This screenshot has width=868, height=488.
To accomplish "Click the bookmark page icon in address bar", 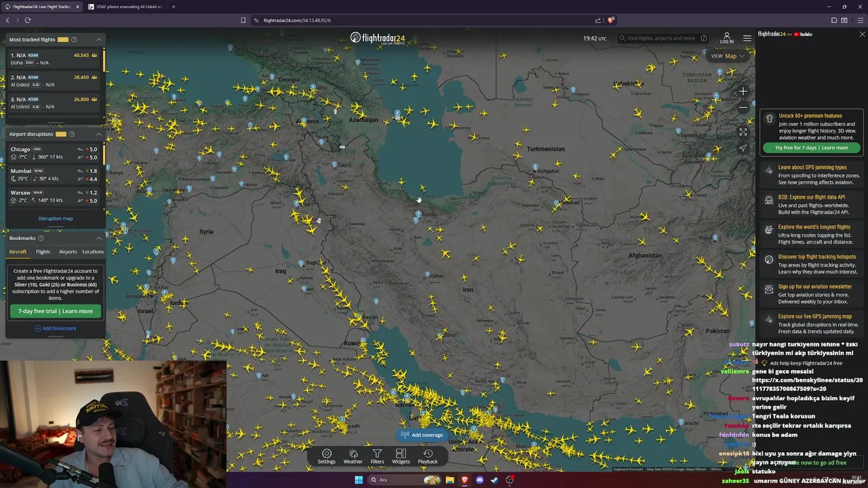I will (x=243, y=20).
